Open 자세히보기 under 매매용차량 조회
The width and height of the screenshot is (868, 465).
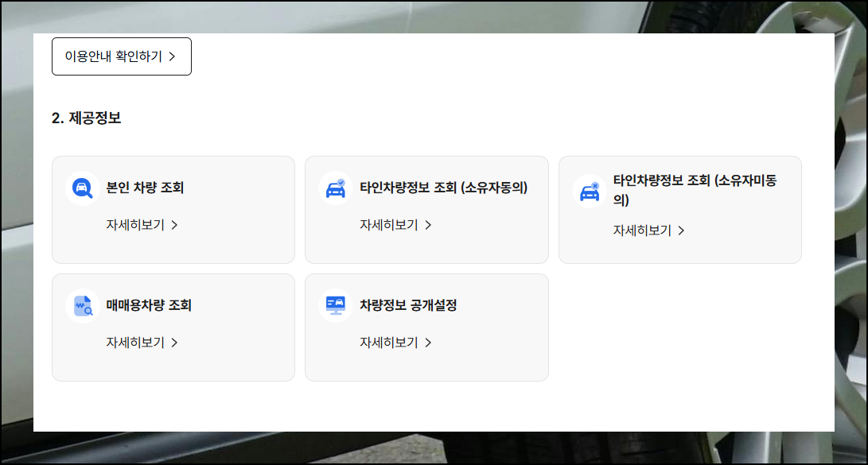click(x=142, y=343)
